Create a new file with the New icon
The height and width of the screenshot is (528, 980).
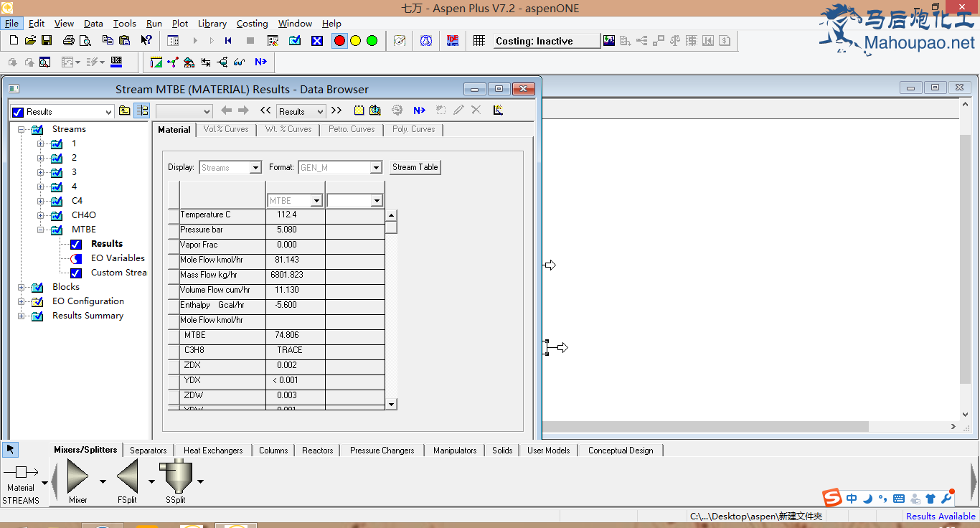pos(14,41)
